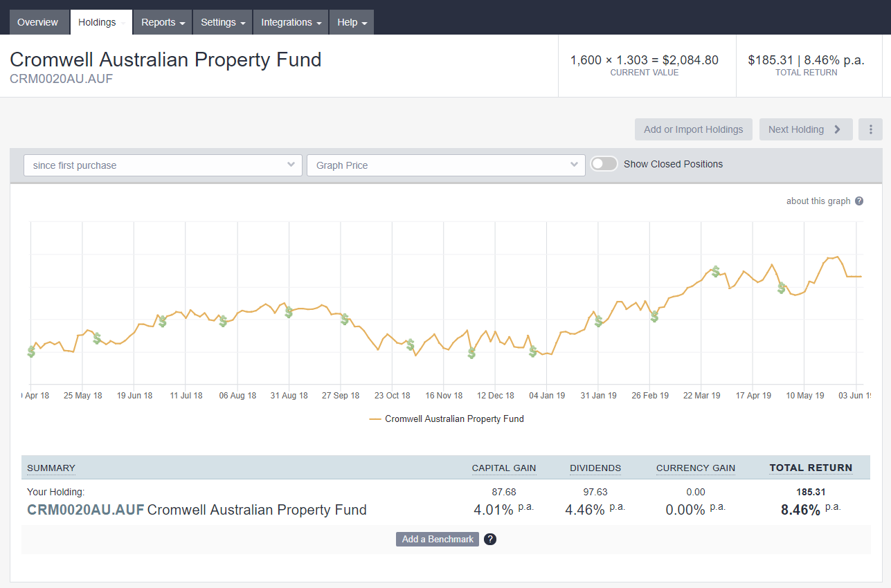Click a green dollar dividend marker on chart

tap(163, 322)
